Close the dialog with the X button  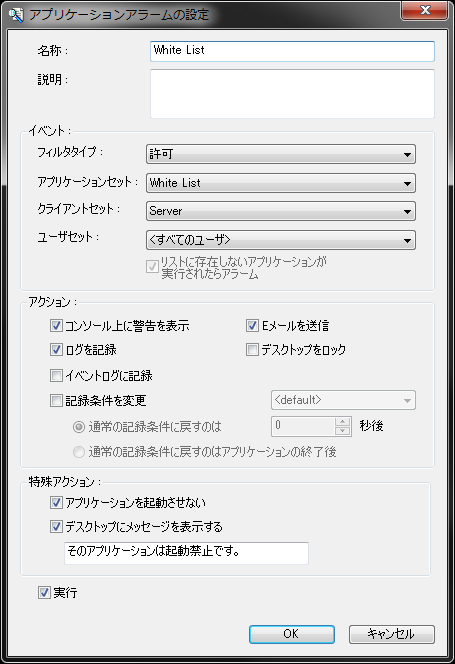424,10
